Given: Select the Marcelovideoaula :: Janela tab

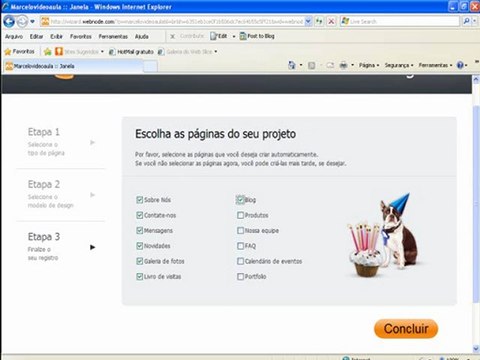Looking at the screenshot, I should [x=73, y=66].
